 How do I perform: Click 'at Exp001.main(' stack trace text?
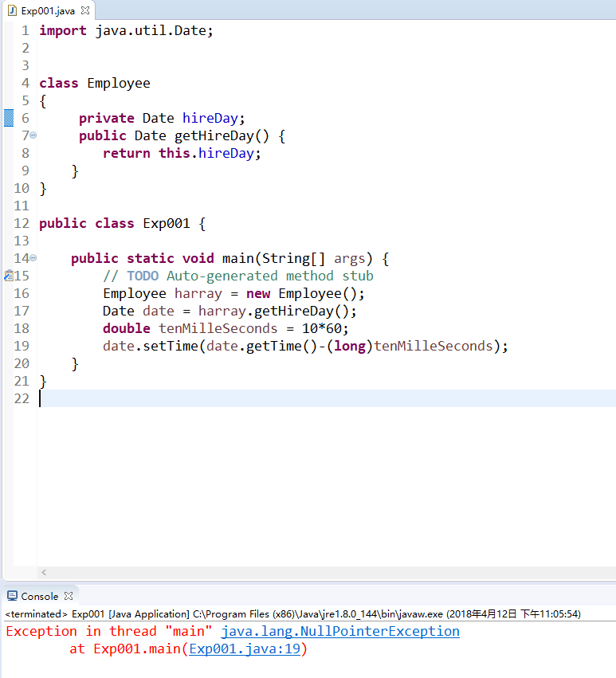click(x=129, y=649)
